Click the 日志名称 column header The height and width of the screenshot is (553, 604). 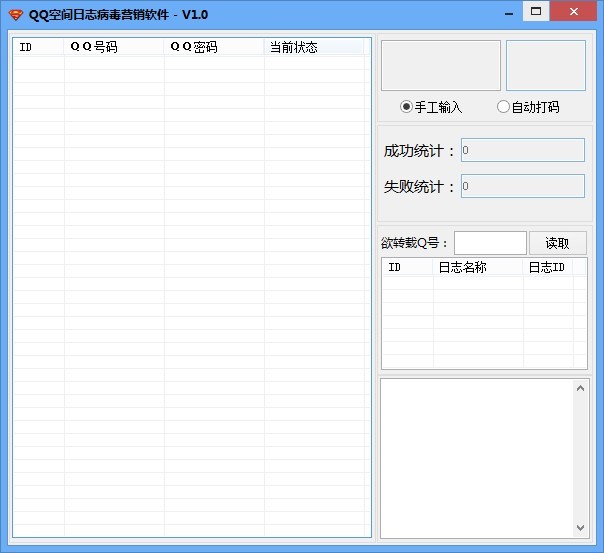point(478,267)
